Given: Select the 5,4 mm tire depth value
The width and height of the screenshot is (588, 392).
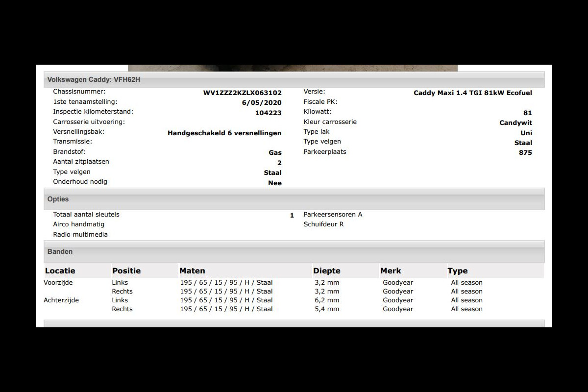Looking at the screenshot, I should 327,309.
